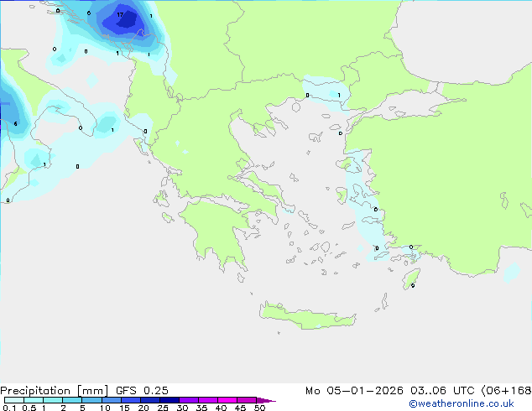Click the 25–30 mm navy legend swatch
This screenshot has width=532, height=411.
pos(169,400)
